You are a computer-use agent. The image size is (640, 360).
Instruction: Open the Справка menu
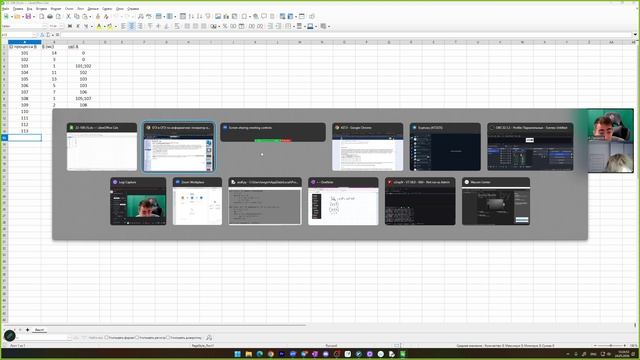(133, 8)
